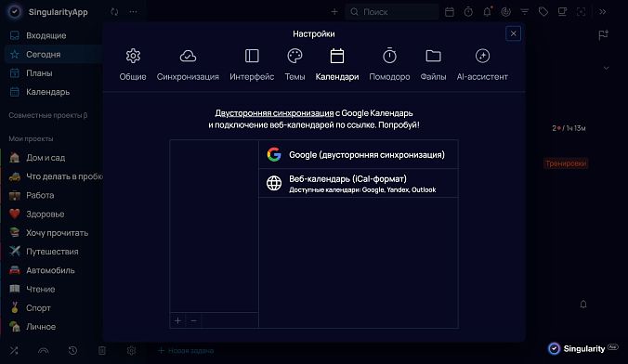Click the focus target icon in toolbar

tap(506, 12)
